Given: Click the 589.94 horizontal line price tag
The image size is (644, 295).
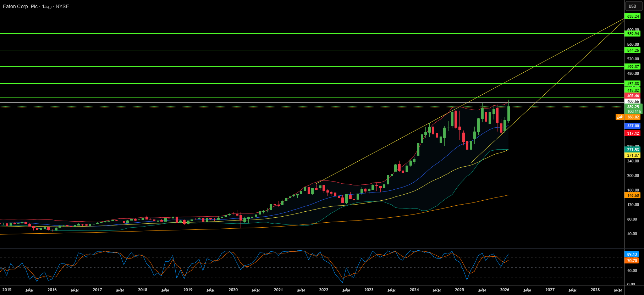Looking at the screenshot, I should pyautogui.click(x=633, y=34).
